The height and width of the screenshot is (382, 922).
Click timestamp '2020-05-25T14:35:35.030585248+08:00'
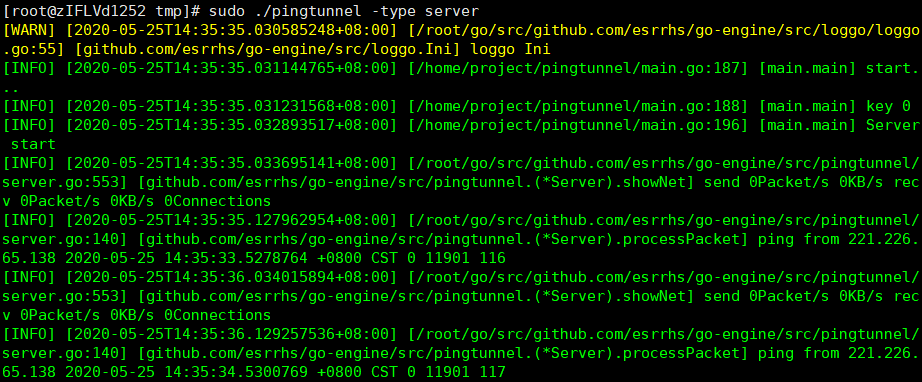[x=232, y=31]
